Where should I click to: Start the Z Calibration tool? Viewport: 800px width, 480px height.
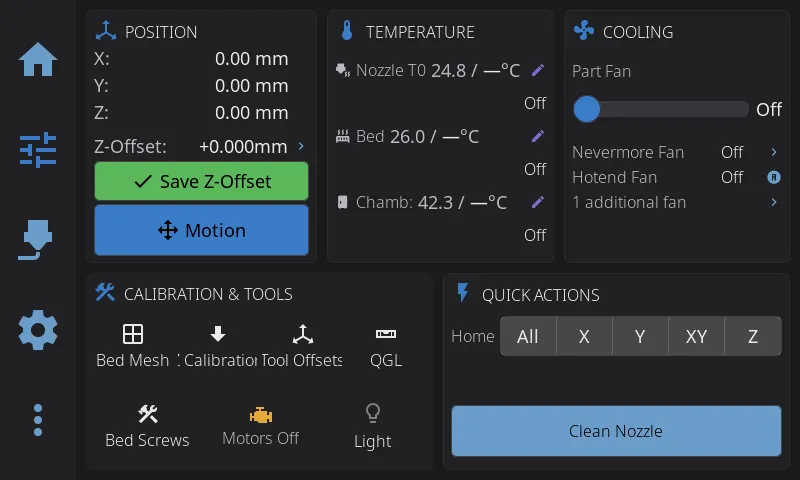pyautogui.click(x=218, y=346)
